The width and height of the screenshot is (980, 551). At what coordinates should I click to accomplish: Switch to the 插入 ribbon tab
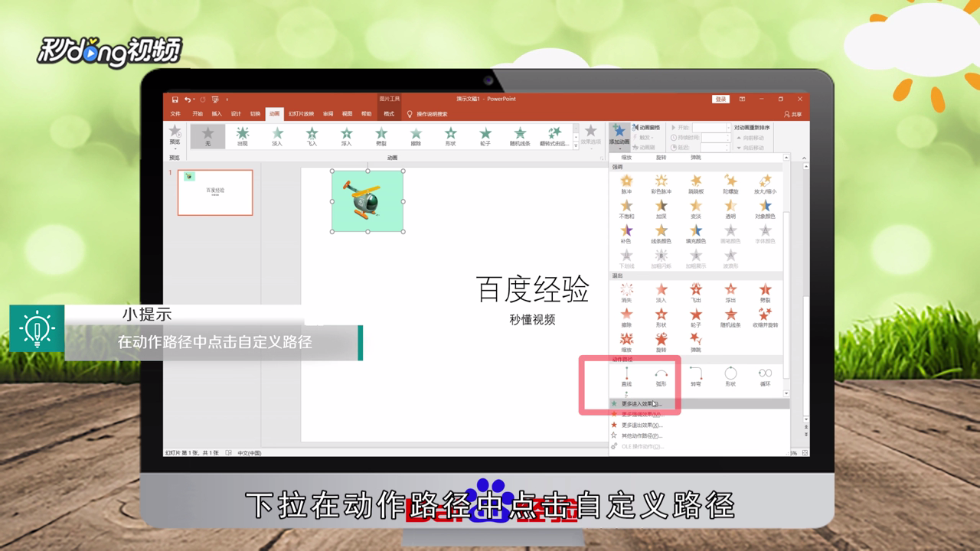click(x=217, y=114)
